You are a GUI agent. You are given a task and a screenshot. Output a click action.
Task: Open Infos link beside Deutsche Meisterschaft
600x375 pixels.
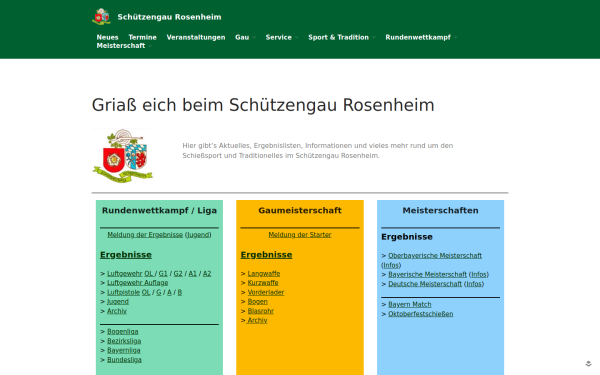pyautogui.click(x=474, y=284)
